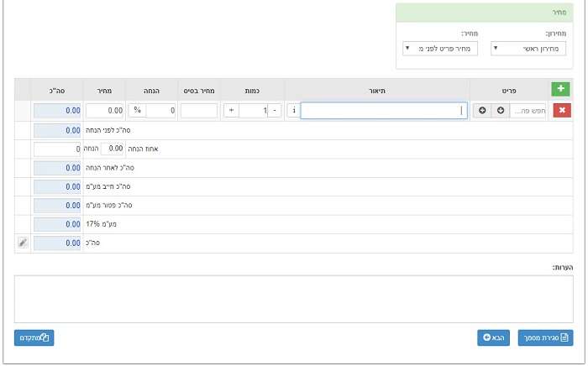Click the VAT-liable total value field

coord(57,186)
